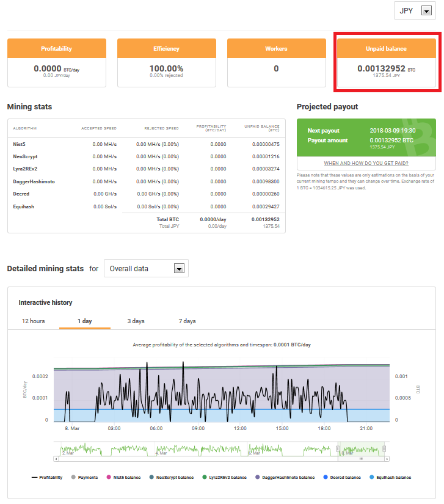Click the Lyra2REv2 algorithm row name
The image size is (444, 504).
(25, 169)
